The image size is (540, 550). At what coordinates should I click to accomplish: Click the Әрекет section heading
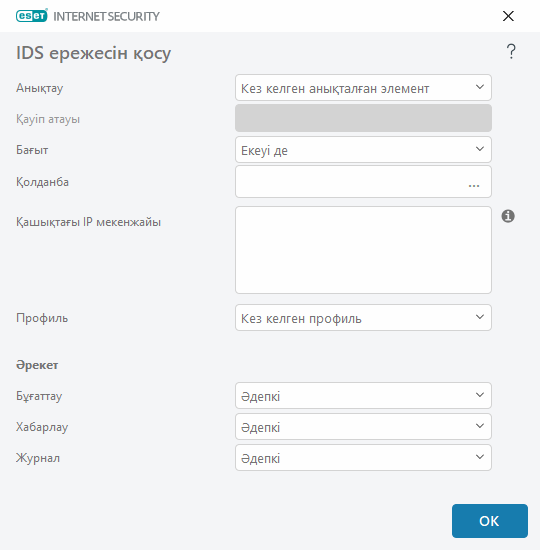(37, 365)
